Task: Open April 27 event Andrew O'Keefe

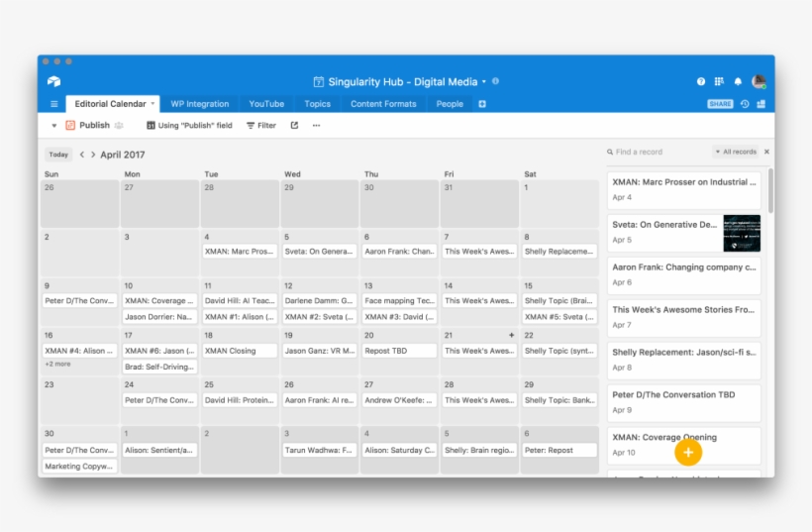Action: [399, 400]
